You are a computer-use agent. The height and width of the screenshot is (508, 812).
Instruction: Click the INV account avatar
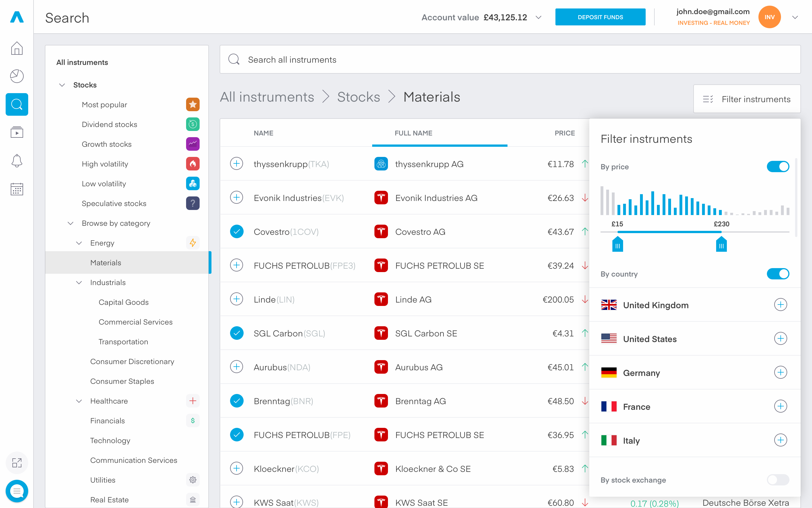click(x=769, y=17)
